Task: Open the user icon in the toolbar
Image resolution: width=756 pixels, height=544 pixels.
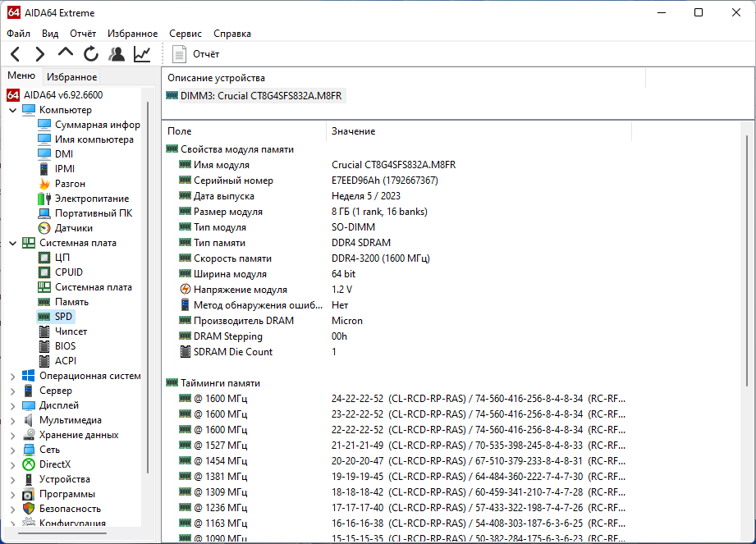Action: [117, 54]
